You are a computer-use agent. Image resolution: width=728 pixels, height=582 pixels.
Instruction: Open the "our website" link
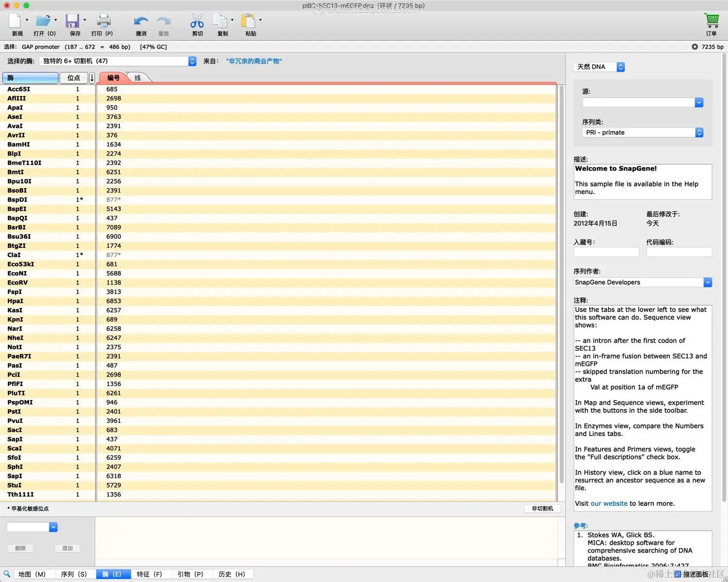pos(609,503)
